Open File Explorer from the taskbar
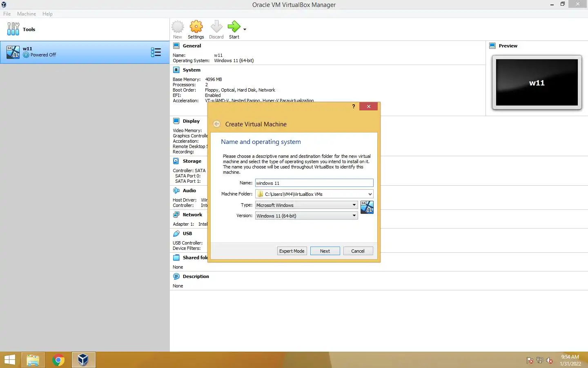The width and height of the screenshot is (588, 368). [33, 360]
